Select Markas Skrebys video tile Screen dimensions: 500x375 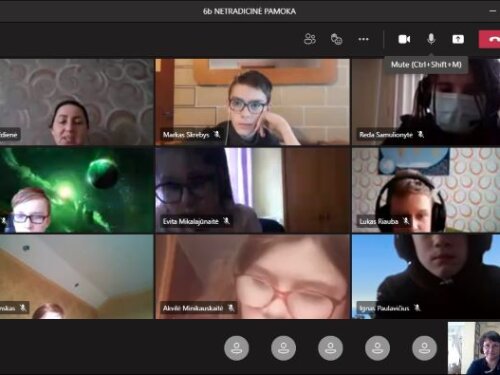coord(253,102)
